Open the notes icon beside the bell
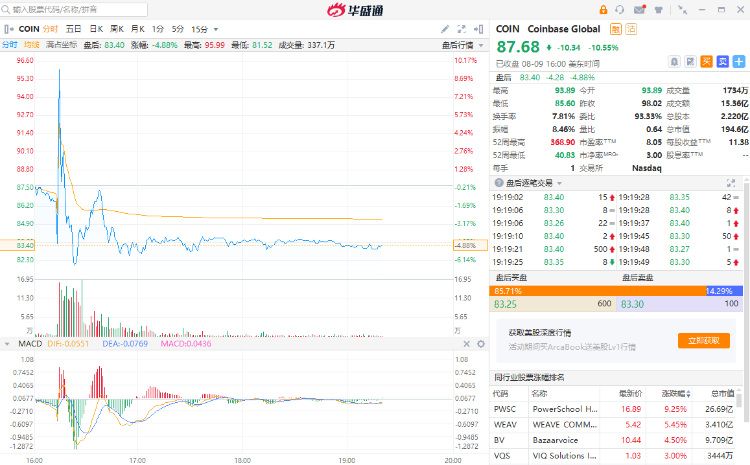 coord(690,61)
